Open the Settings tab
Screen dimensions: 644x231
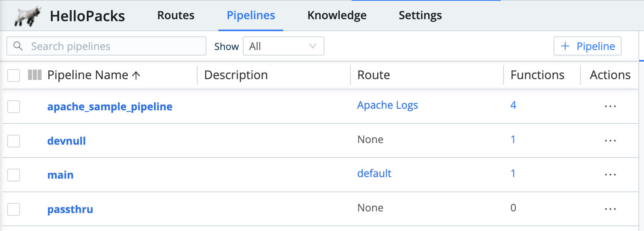coord(420,15)
